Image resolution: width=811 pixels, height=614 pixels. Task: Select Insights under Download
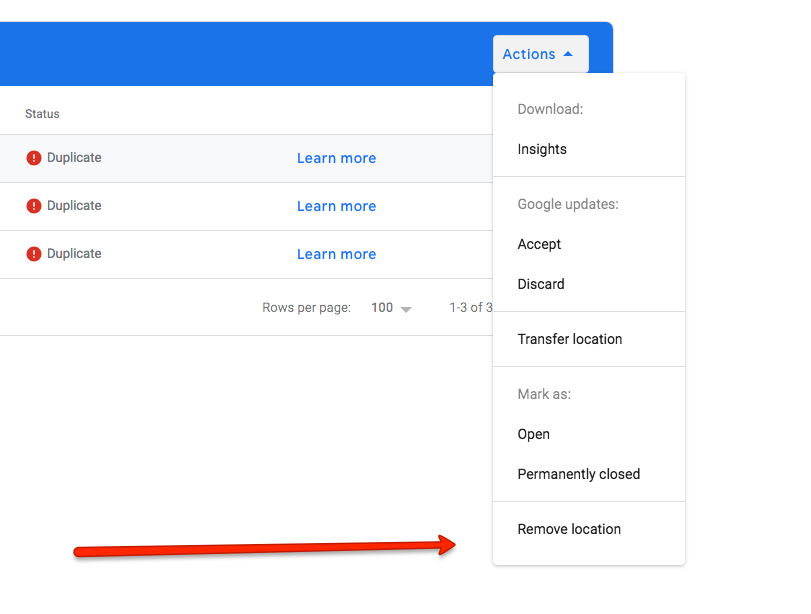tap(542, 149)
